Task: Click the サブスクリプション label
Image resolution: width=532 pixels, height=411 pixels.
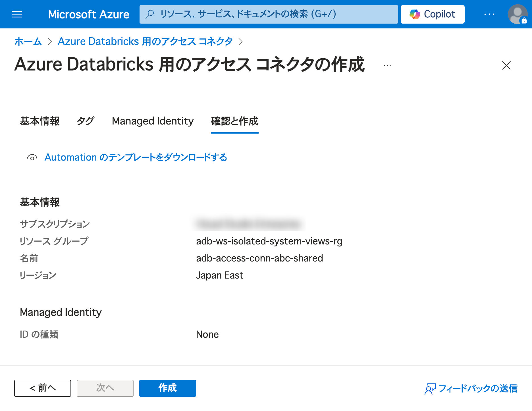Action: 55,224
